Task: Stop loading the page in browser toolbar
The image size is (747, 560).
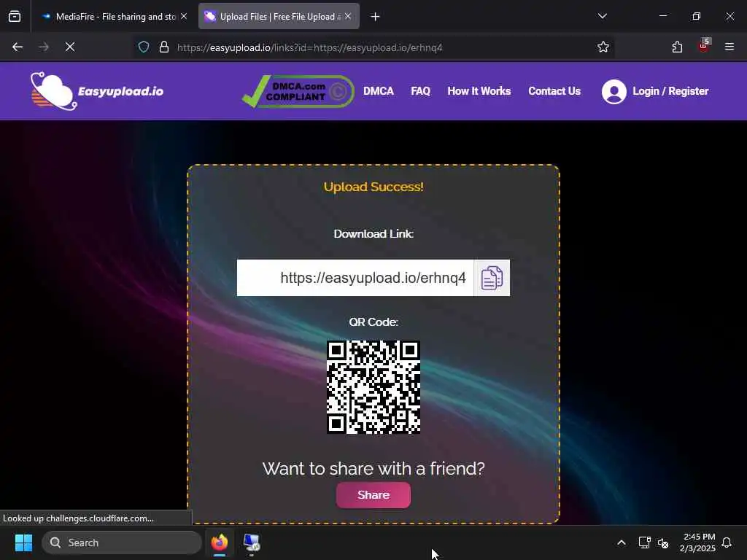Action: pos(70,47)
